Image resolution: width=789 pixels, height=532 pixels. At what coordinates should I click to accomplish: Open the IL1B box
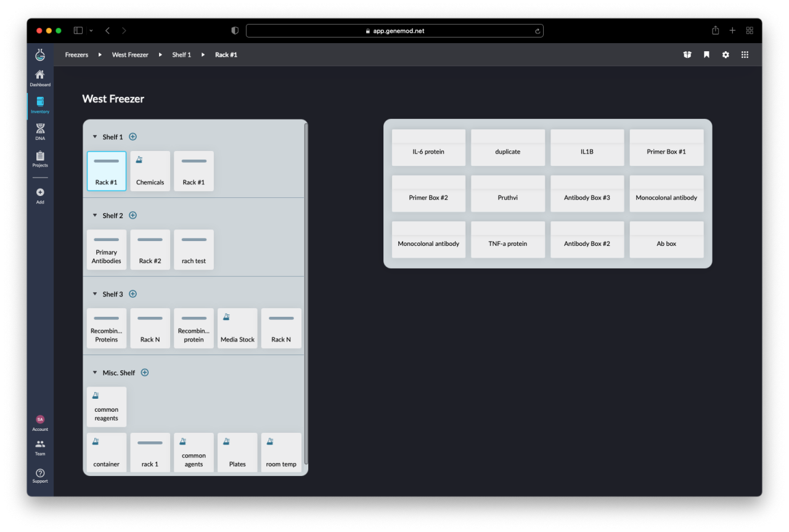(587, 147)
